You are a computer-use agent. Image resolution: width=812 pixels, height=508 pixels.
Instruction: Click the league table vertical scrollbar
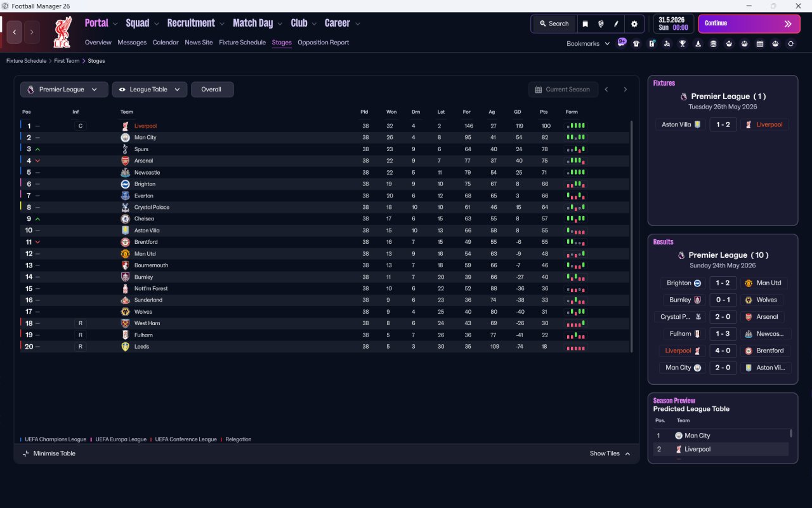point(631,236)
